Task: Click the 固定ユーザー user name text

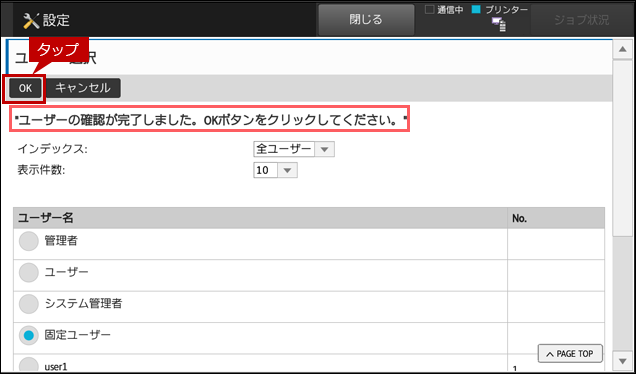Action: [77, 335]
